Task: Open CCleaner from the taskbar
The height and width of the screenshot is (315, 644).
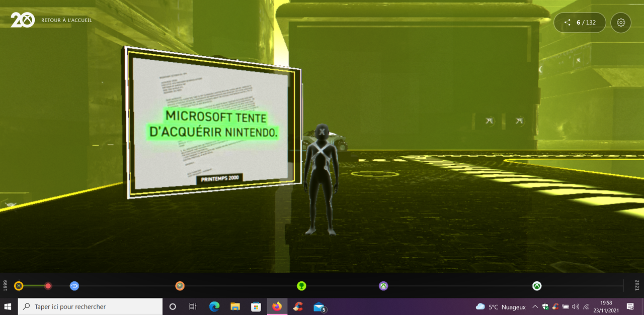Action: pyautogui.click(x=298, y=306)
